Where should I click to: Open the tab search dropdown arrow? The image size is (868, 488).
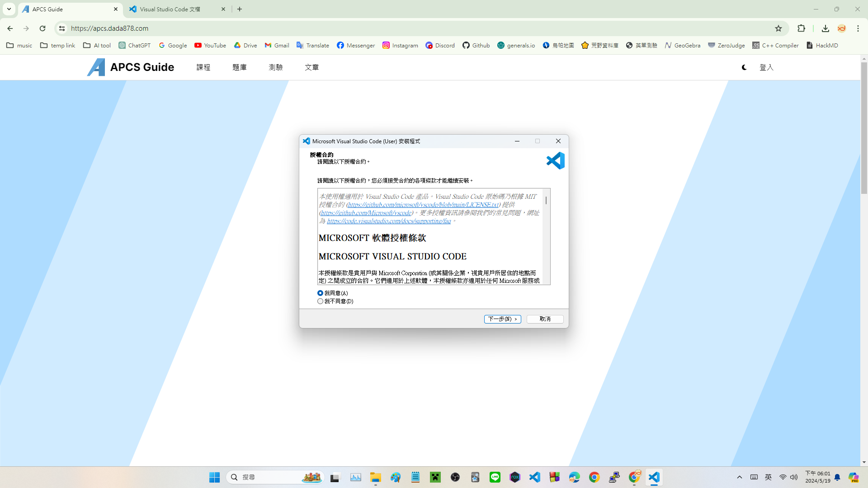9,9
